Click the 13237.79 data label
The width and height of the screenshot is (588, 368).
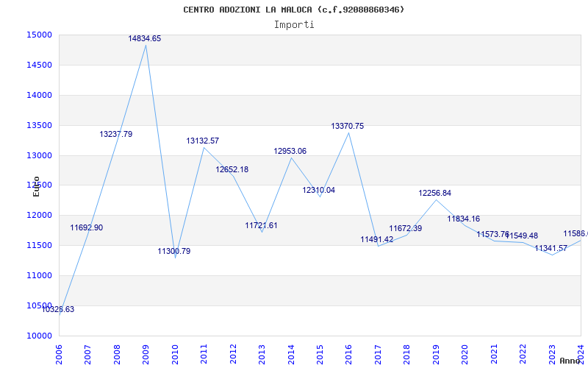(x=116, y=134)
